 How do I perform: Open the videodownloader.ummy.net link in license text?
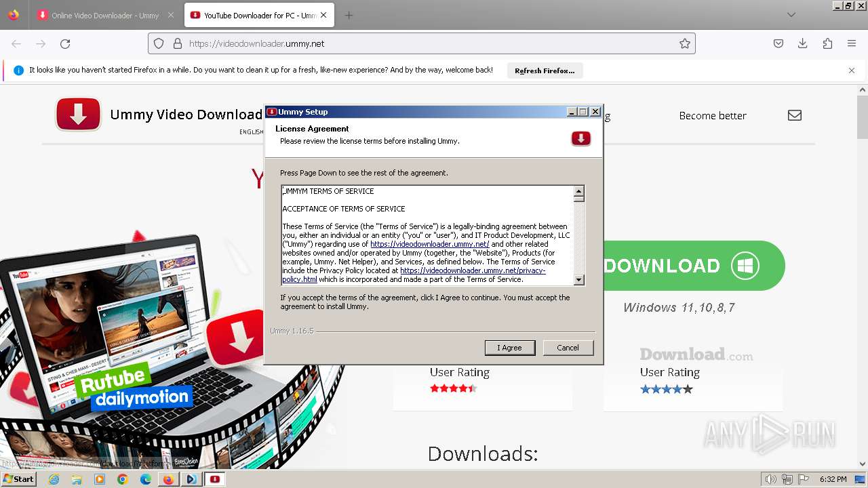(x=429, y=244)
